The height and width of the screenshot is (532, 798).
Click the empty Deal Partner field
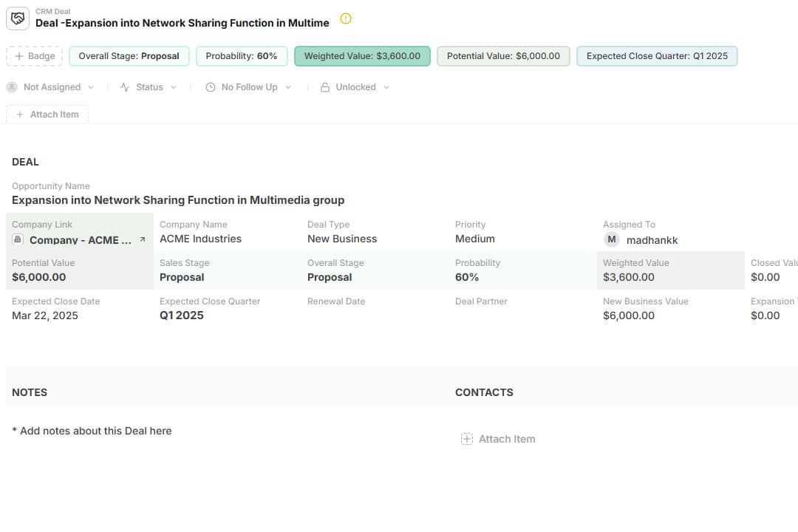(524, 309)
